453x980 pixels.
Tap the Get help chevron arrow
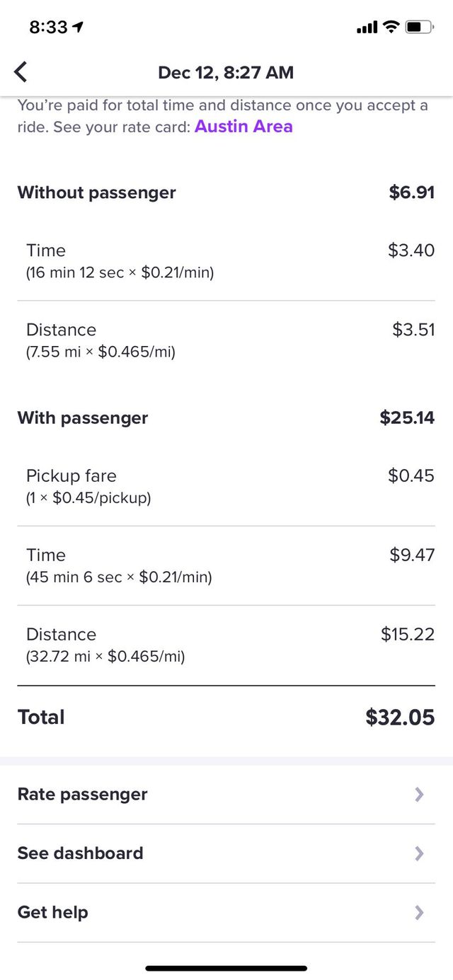pyautogui.click(x=419, y=913)
